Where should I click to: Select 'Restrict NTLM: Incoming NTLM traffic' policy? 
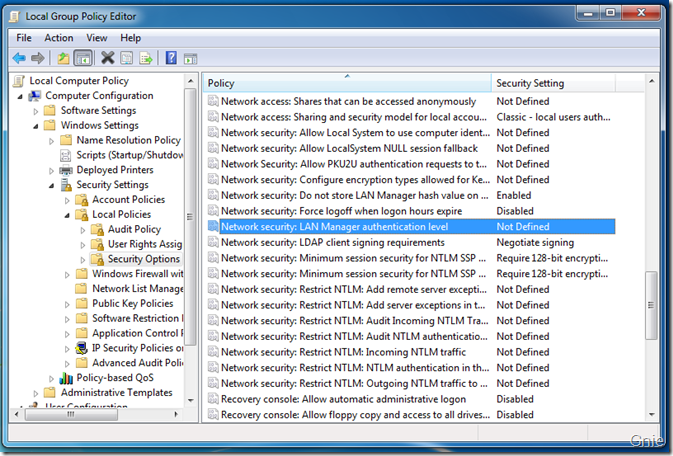pos(343,352)
